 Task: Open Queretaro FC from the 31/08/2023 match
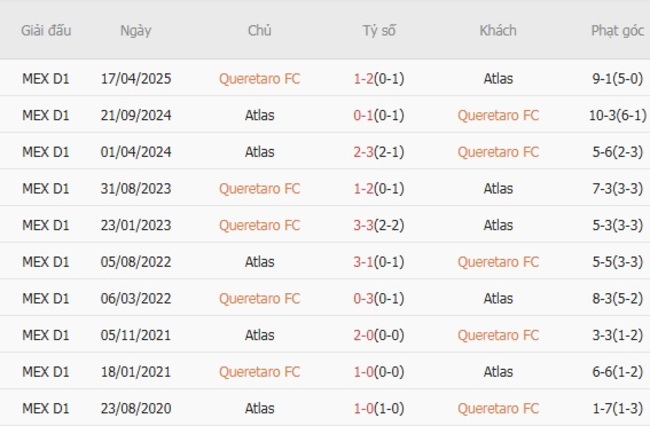259,188
